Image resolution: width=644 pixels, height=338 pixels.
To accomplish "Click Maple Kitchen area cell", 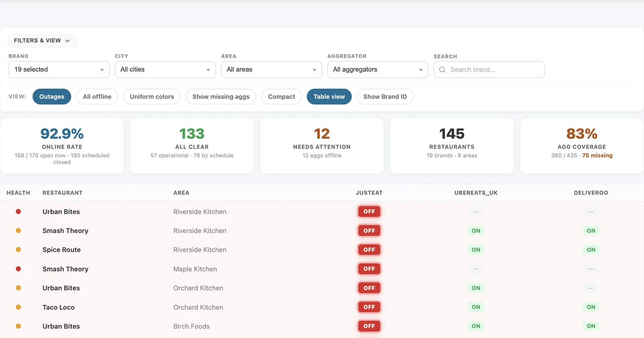I will (195, 269).
